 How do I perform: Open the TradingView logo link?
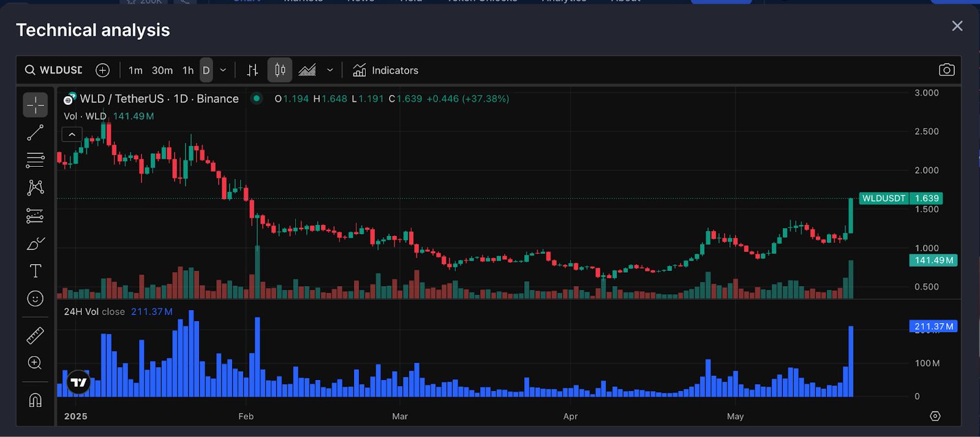point(78,383)
